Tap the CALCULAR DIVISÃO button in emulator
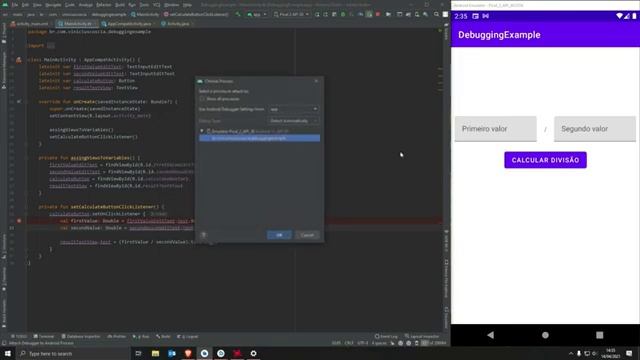The height and width of the screenshot is (360, 640). [545, 160]
